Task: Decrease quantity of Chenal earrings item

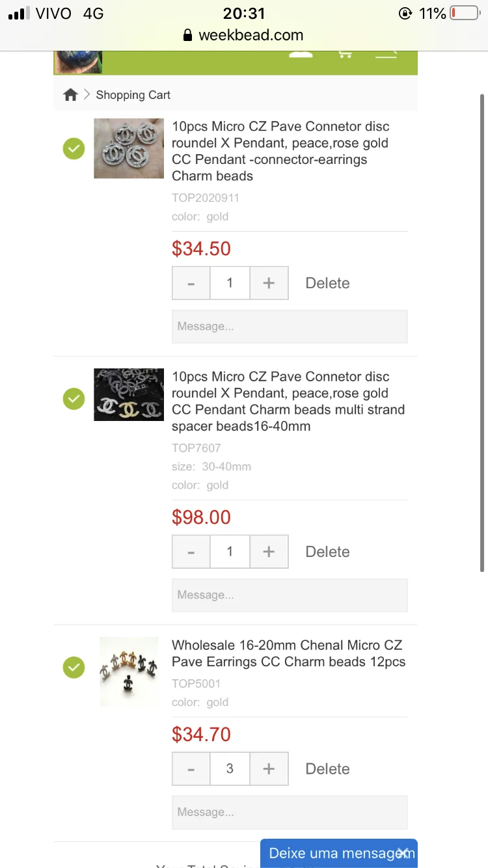Action: 191,768
